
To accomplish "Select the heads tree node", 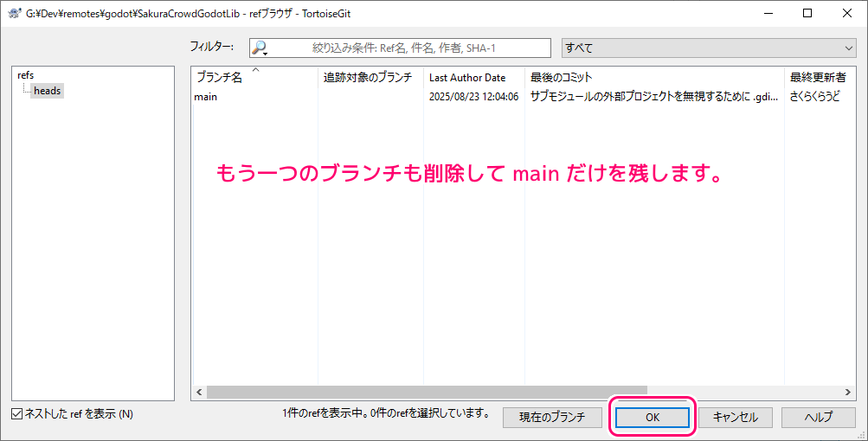I will [x=47, y=91].
